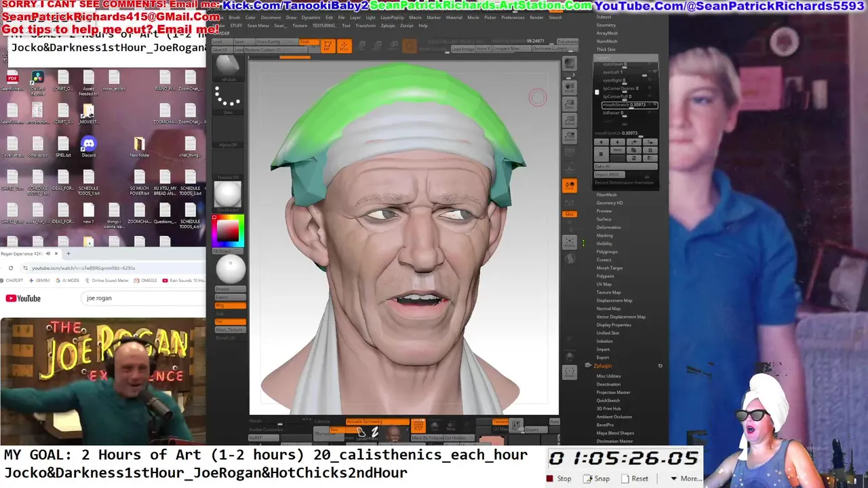Adjust the mouthStretch layer slider

pos(630,105)
